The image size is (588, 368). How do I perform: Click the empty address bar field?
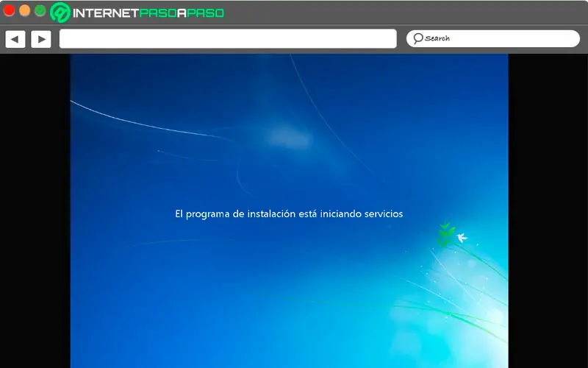click(x=228, y=39)
